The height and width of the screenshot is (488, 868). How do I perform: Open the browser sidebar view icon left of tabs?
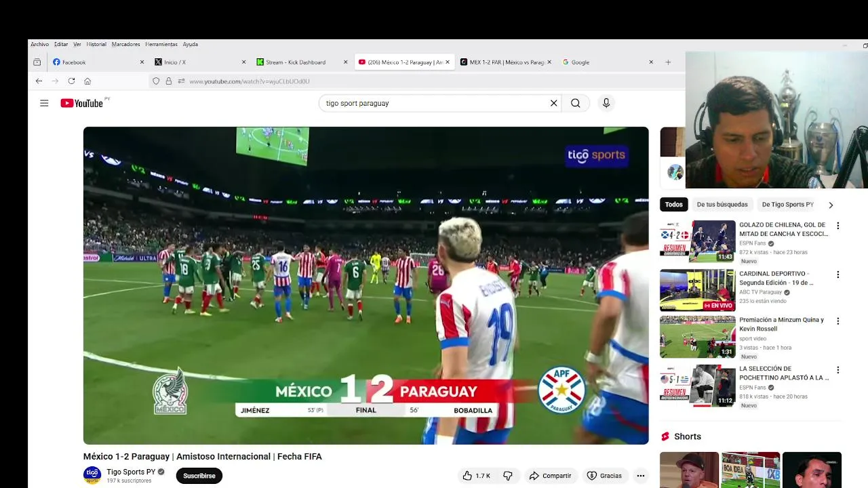coord(37,62)
